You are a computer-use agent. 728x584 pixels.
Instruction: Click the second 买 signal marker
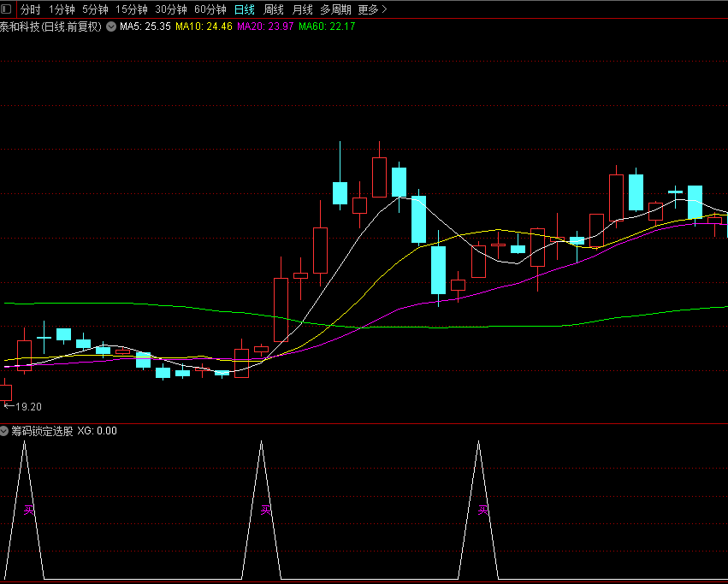coord(265,510)
